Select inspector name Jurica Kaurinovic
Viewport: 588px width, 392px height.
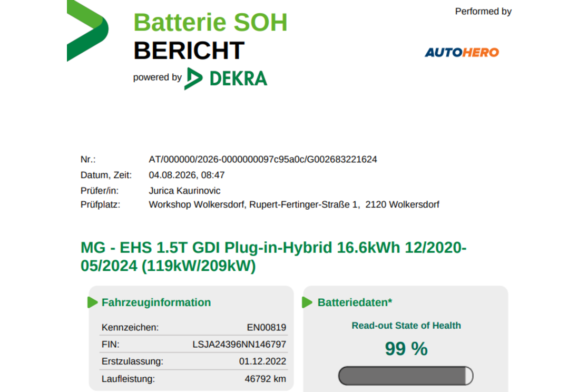pyautogui.click(x=184, y=191)
